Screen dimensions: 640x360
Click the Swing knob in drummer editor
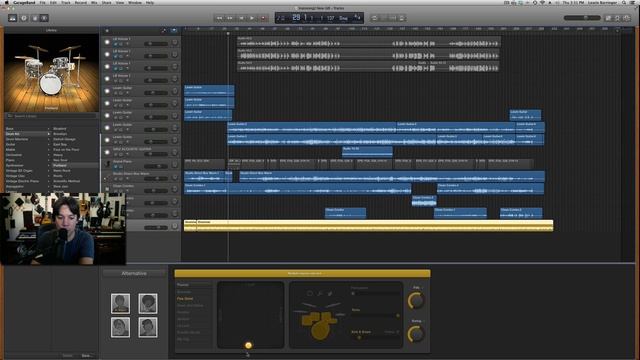coord(416,334)
